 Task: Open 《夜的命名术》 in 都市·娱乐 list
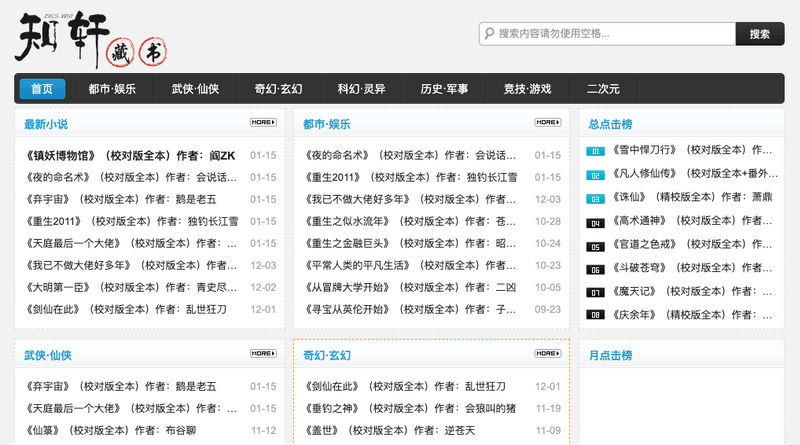click(x=410, y=155)
